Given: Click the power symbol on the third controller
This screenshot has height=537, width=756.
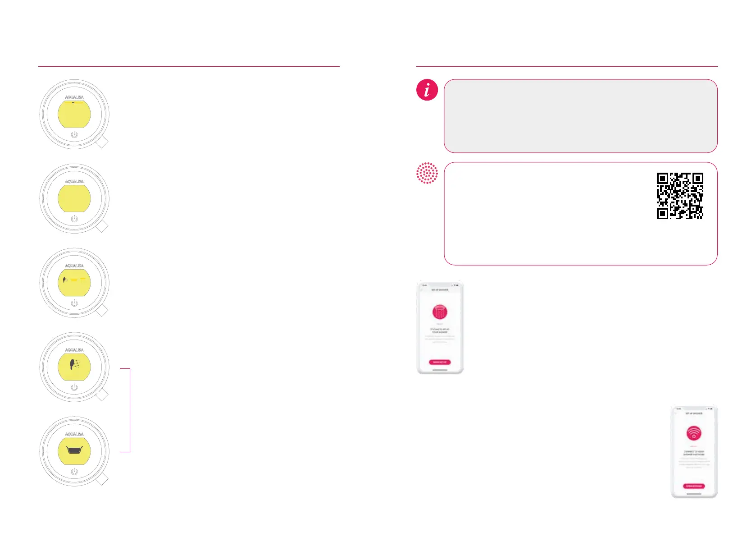Looking at the screenshot, I should (74, 303).
